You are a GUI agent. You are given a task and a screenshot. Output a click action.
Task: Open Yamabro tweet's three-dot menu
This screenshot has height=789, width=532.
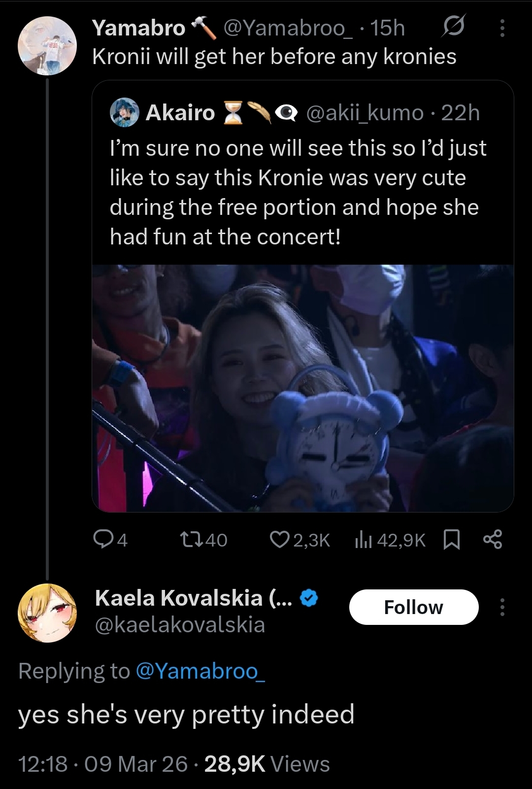pos(502,29)
